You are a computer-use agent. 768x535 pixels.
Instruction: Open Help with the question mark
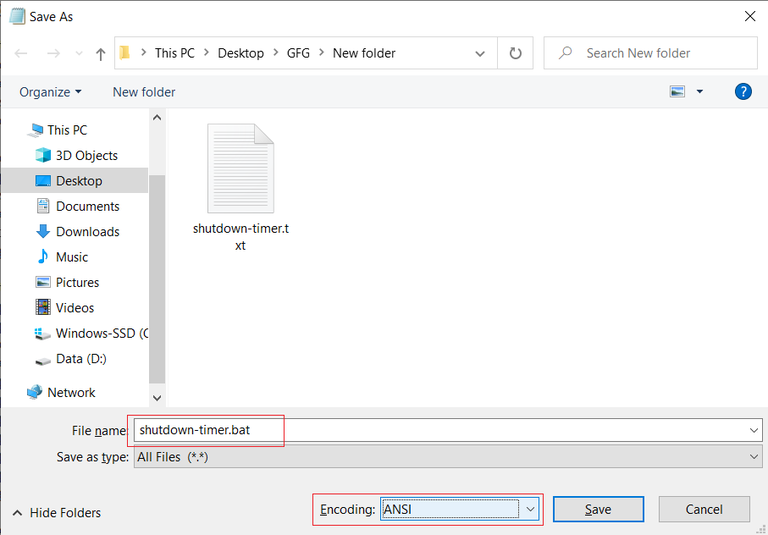(743, 92)
